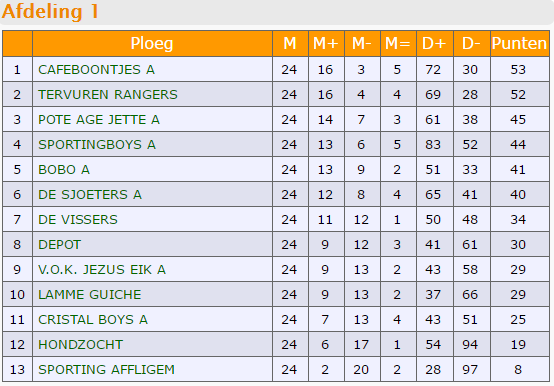Click the points cell showing 53

click(x=518, y=70)
